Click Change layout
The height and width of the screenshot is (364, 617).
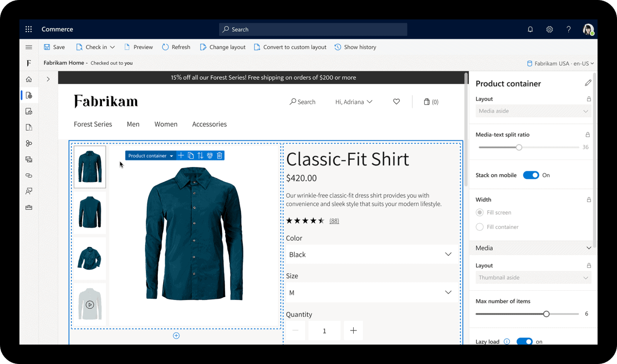pyautogui.click(x=223, y=47)
